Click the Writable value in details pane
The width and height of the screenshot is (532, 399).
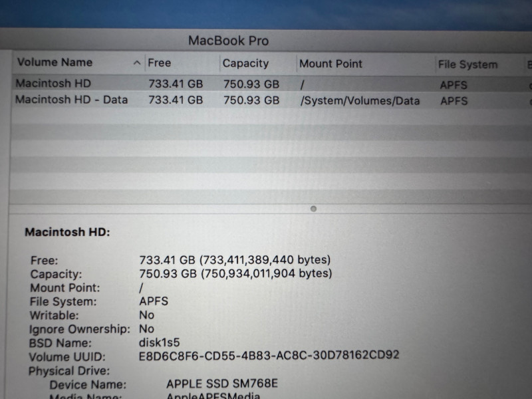[x=146, y=315]
